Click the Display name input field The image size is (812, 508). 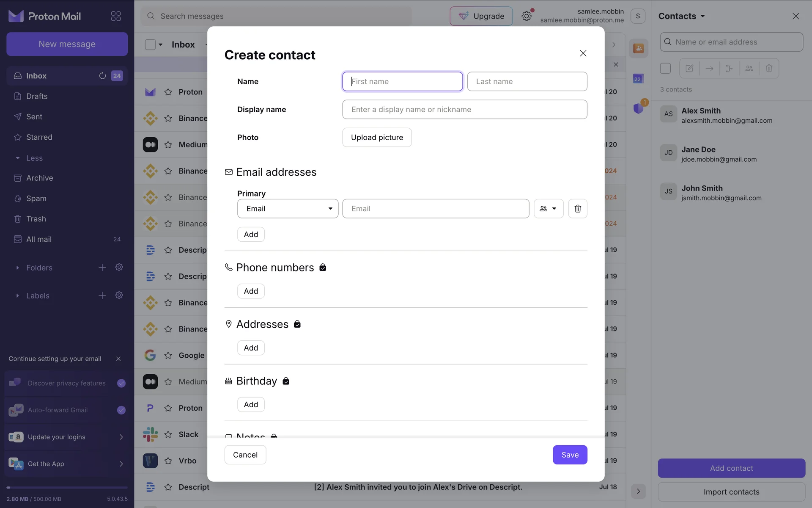point(464,110)
